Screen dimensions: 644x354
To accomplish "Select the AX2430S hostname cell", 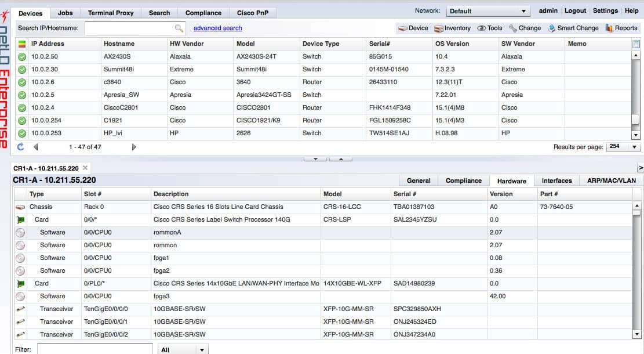I will (x=134, y=57).
